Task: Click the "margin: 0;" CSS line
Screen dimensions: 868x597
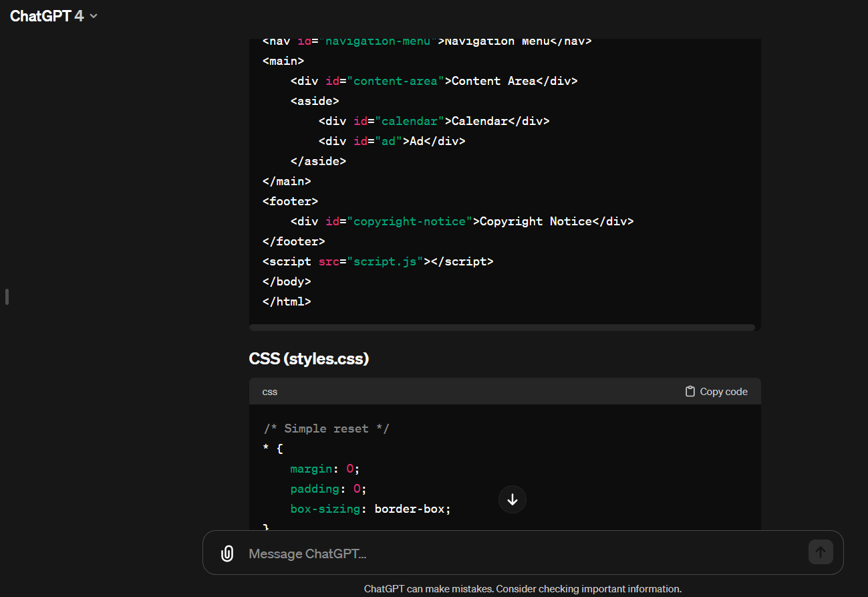Action: point(325,469)
